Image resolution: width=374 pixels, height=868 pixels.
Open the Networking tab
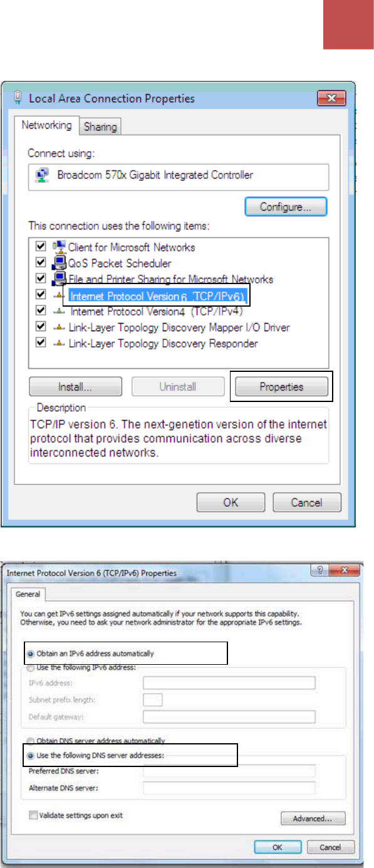pyautogui.click(x=47, y=125)
